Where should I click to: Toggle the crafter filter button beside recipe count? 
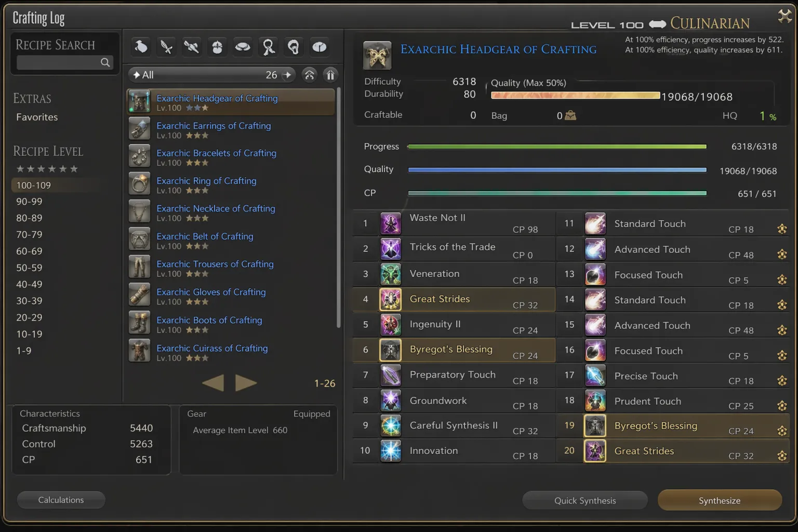(309, 74)
